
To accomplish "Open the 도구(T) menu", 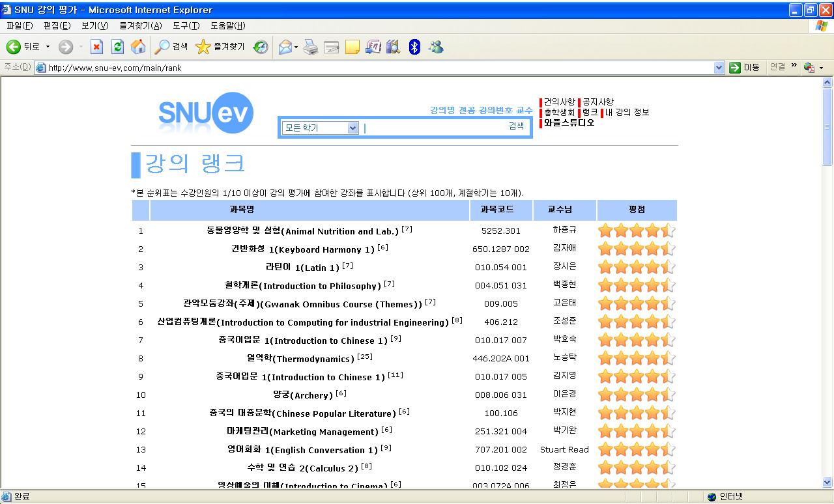I will 186,25.
